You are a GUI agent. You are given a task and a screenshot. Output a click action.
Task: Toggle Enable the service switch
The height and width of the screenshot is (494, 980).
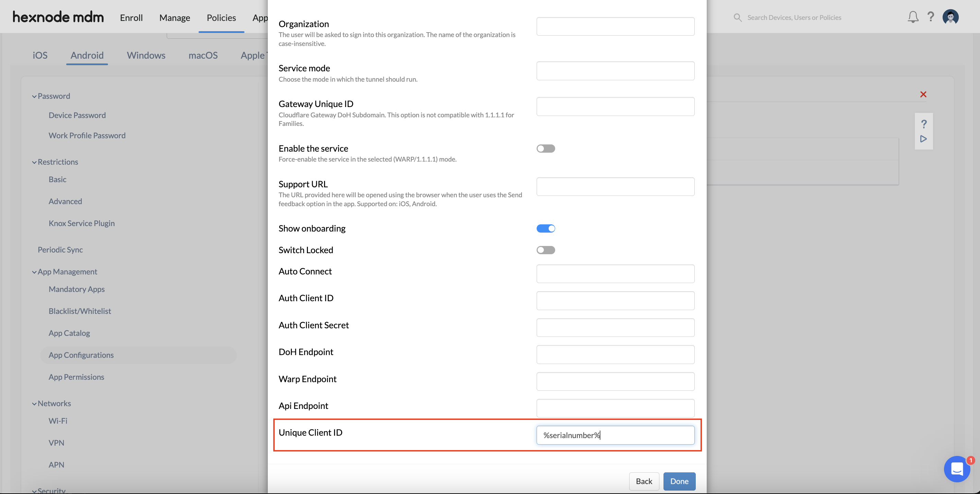[546, 149]
